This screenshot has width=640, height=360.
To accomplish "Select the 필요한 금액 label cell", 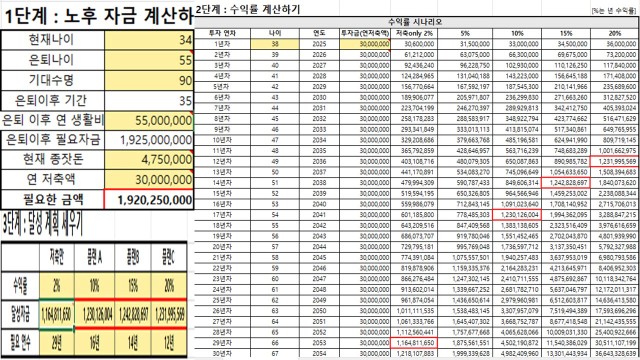I will tap(53, 200).
